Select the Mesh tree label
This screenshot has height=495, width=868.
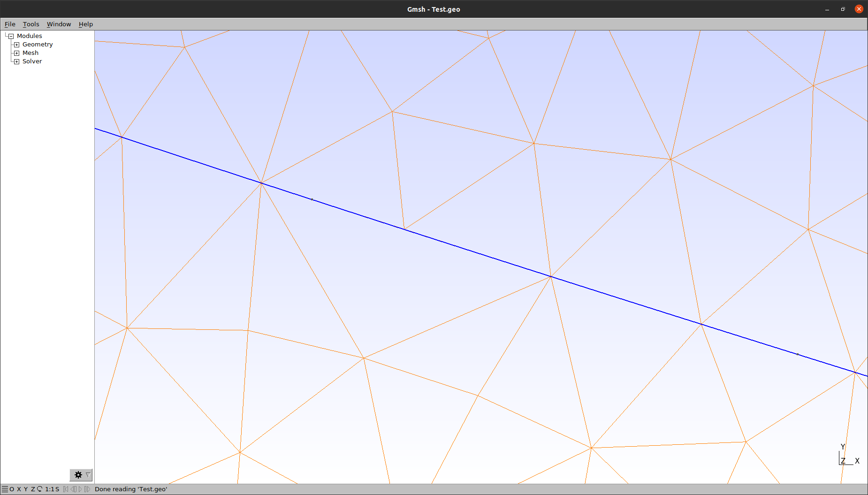tap(30, 53)
